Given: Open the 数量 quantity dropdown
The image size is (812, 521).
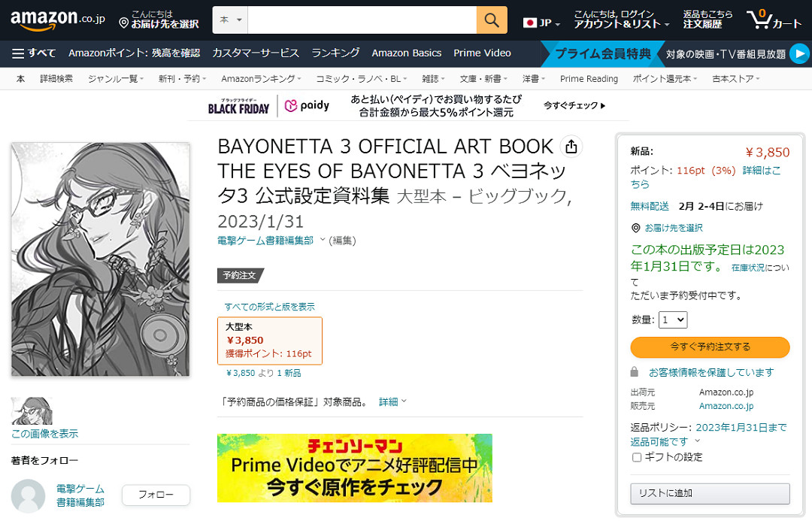Looking at the screenshot, I should coord(673,320).
